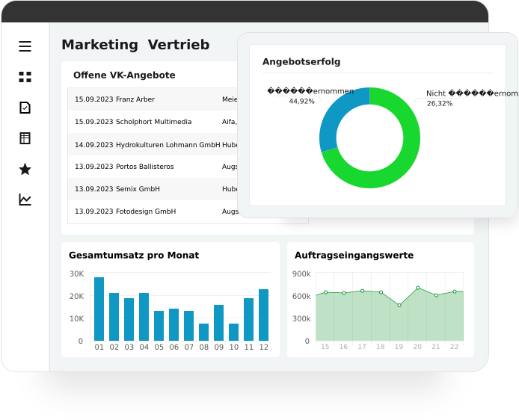Click the data point at day 20
This screenshot has width=519, height=420.
click(x=417, y=288)
